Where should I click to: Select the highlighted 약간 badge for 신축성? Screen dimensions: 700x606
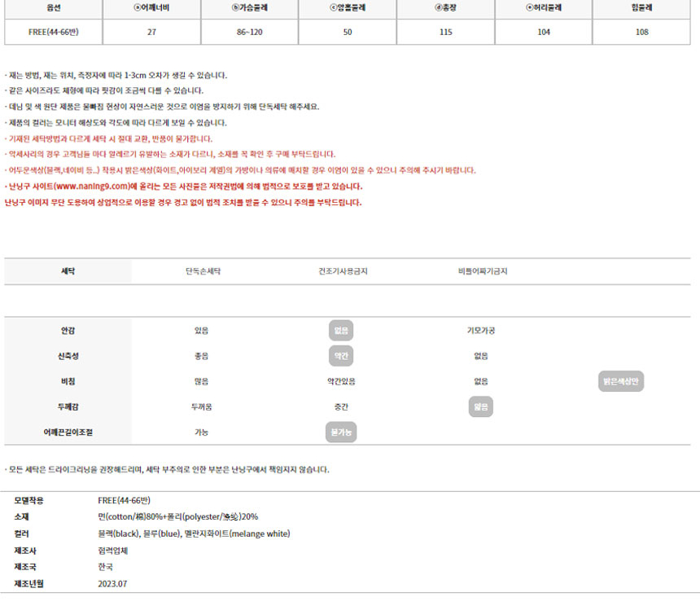[341, 356]
